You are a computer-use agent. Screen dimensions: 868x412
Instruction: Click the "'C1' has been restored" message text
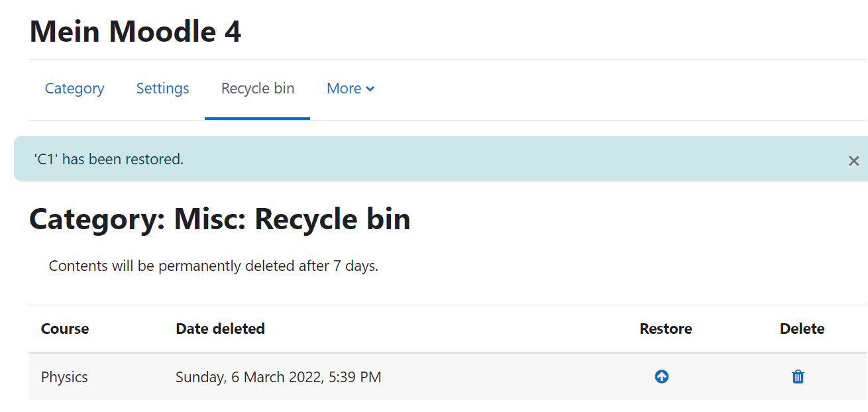click(108, 159)
